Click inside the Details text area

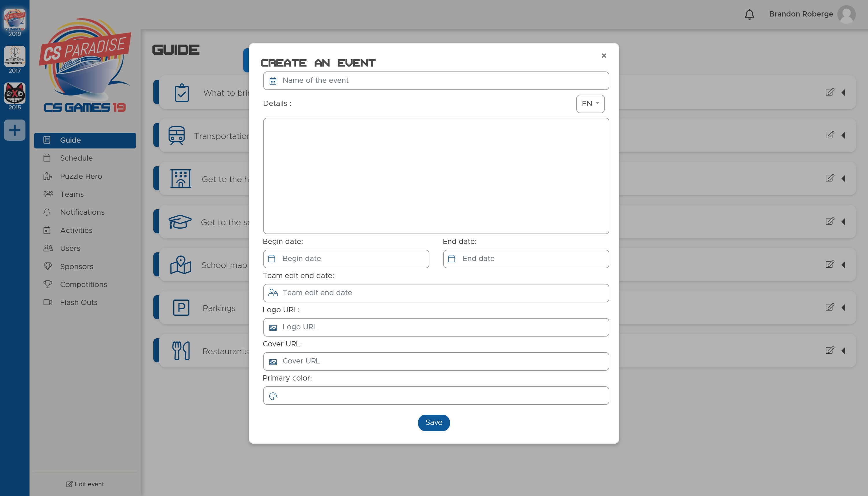436,176
